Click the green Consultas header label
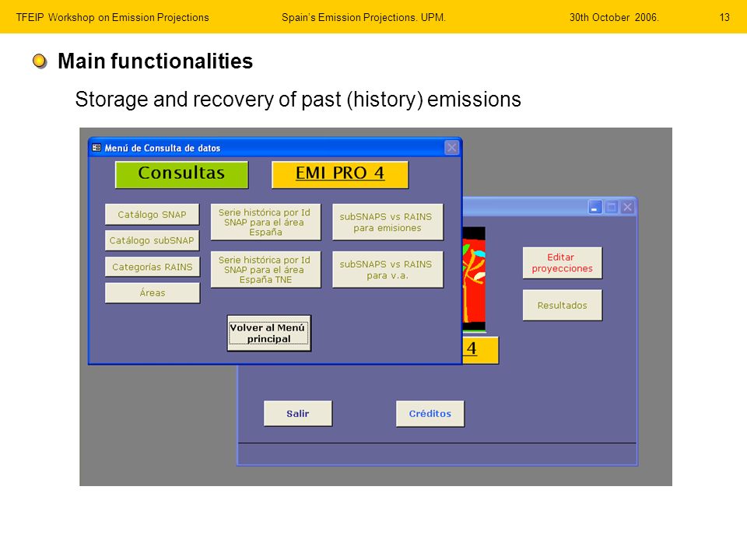 click(181, 174)
